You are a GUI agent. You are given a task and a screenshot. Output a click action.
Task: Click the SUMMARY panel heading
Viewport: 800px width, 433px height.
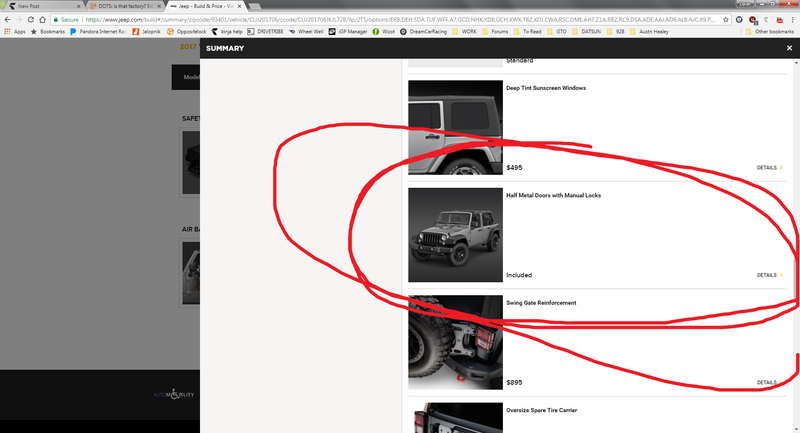[225, 48]
